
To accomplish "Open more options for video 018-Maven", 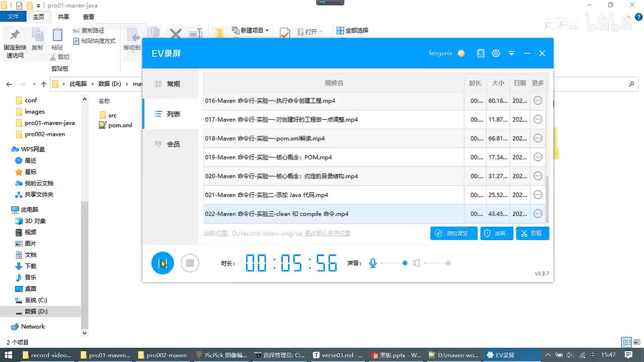I will tap(538, 138).
